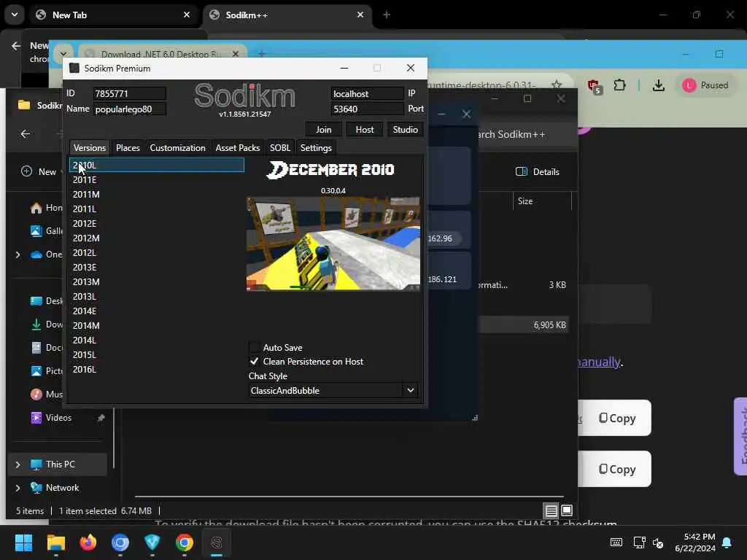Click the Name field with popularlego80
The image size is (747, 560).
click(129, 109)
